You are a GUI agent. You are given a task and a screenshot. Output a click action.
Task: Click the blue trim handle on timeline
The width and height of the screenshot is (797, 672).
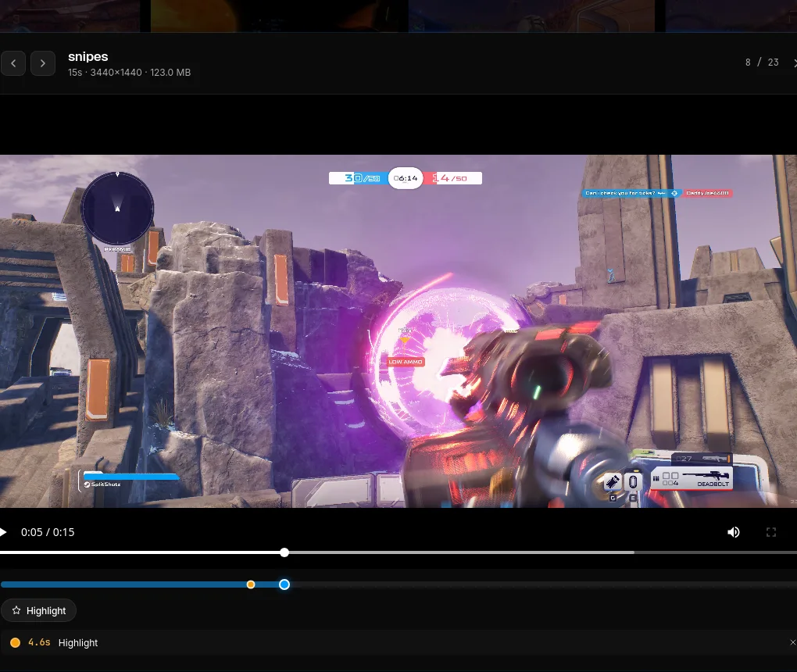point(284,584)
